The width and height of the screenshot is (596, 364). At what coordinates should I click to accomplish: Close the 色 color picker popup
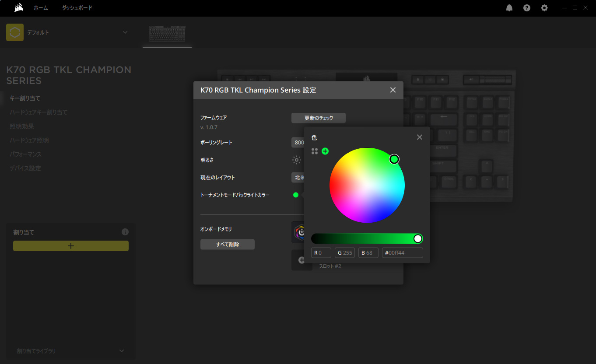pyautogui.click(x=420, y=137)
